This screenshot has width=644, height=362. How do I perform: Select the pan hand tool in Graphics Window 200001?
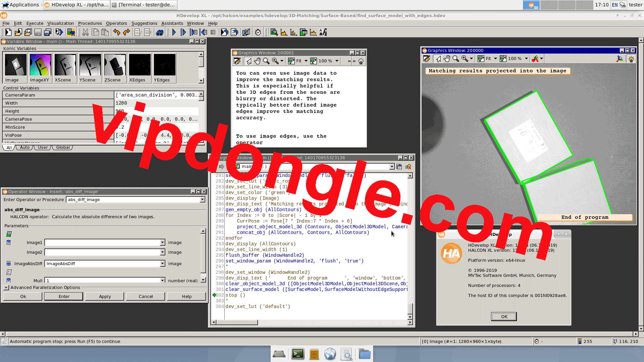(258, 61)
